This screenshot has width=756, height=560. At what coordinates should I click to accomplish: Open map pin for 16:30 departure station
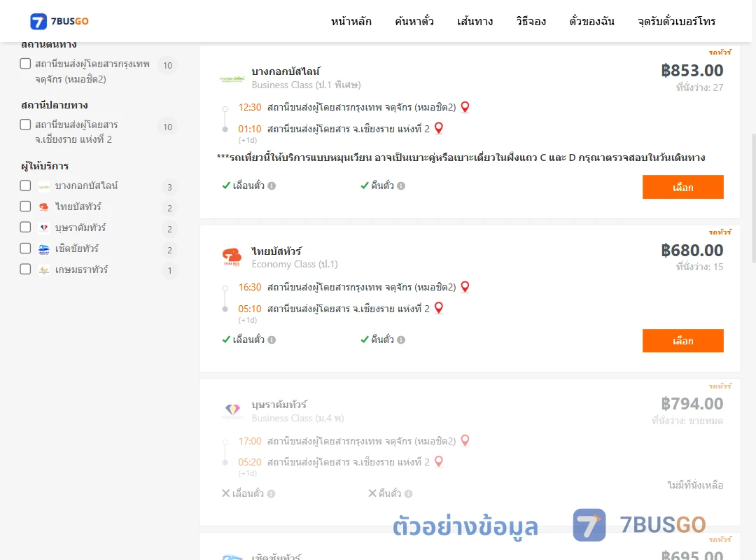click(465, 287)
